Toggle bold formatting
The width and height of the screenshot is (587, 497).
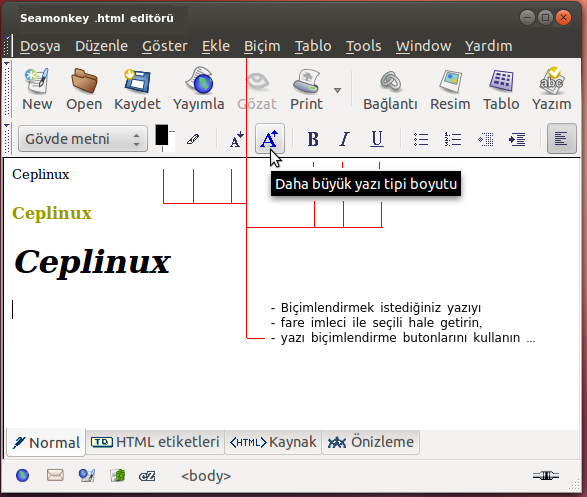(313, 139)
